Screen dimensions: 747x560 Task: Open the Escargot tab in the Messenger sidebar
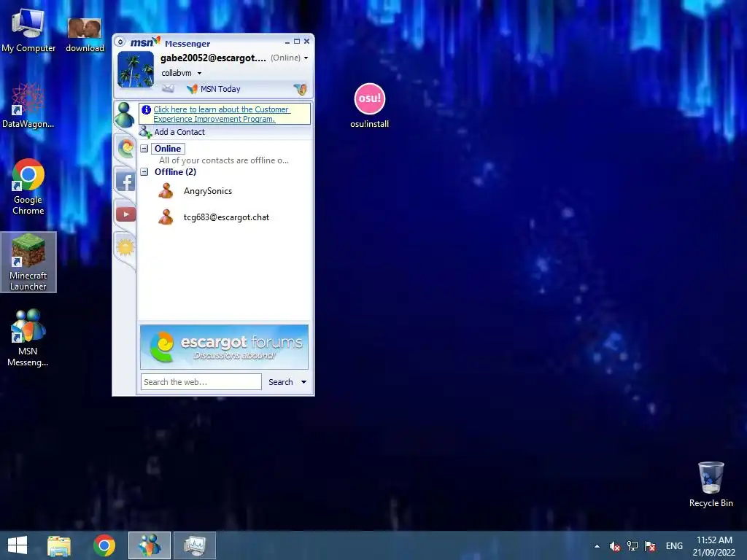click(125, 148)
